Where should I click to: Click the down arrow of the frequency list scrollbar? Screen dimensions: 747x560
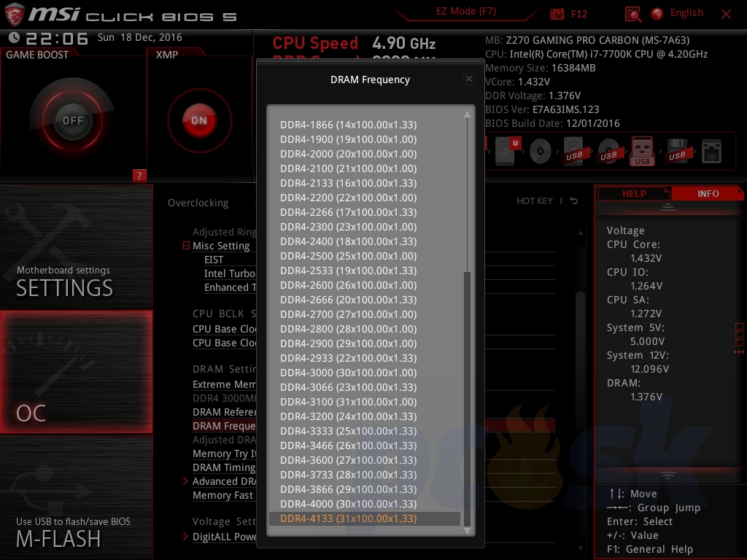click(467, 530)
